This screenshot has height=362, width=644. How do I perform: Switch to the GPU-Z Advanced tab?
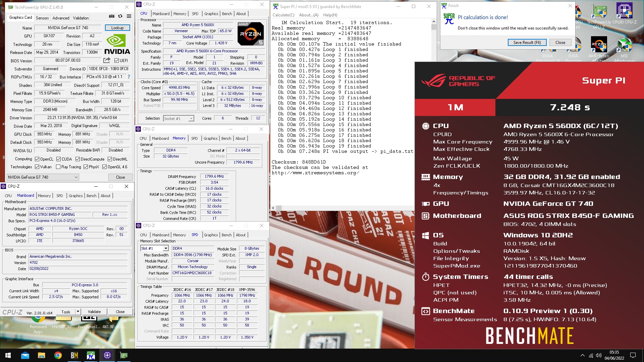pos(61,18)
